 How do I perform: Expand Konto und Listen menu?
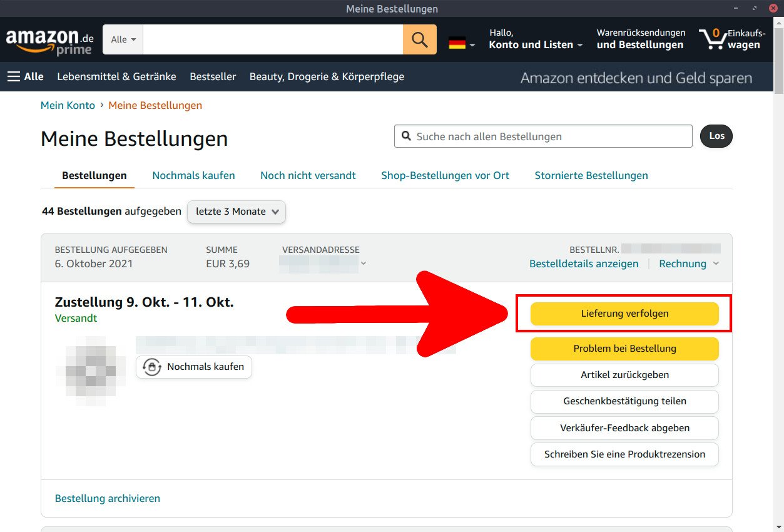(536, 39)
